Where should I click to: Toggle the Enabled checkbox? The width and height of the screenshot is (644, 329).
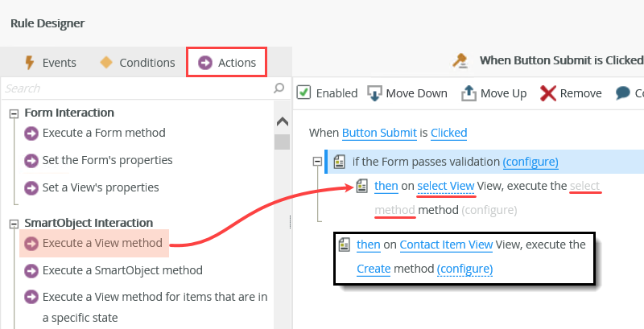(x=304, y=93)
